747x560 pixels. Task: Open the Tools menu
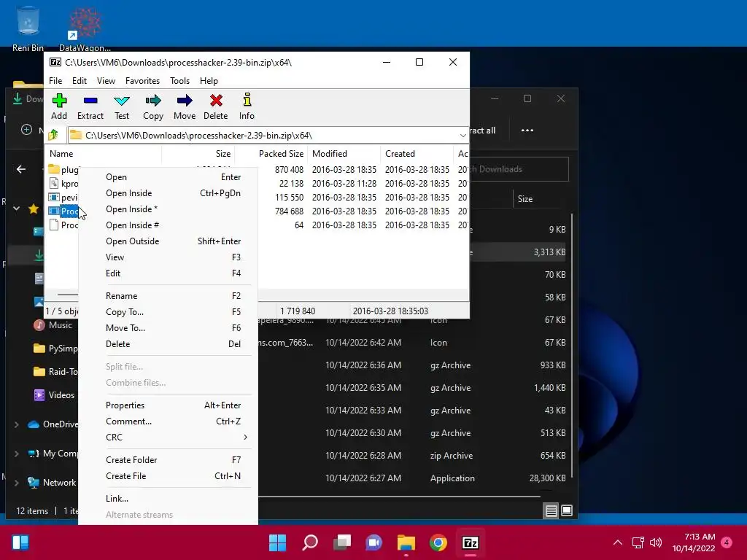tap(179, 80)
